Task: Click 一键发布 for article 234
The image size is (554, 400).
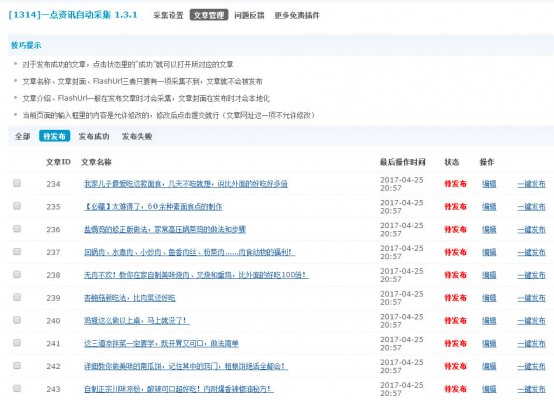Action: 531,184
